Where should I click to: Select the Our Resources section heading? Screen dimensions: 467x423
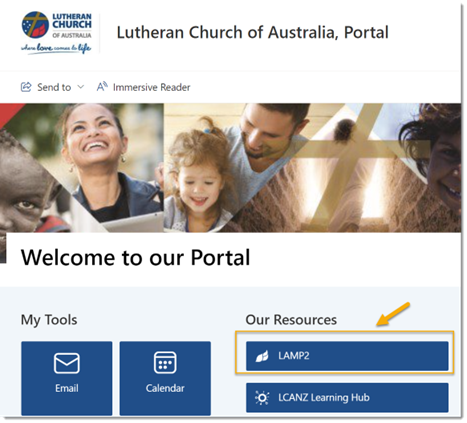click(291, 320)
